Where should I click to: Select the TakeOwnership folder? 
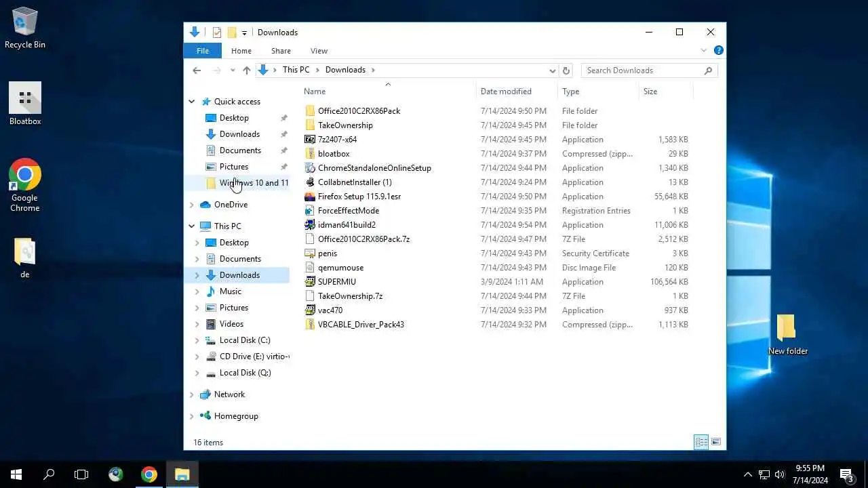tap(345, 125)
